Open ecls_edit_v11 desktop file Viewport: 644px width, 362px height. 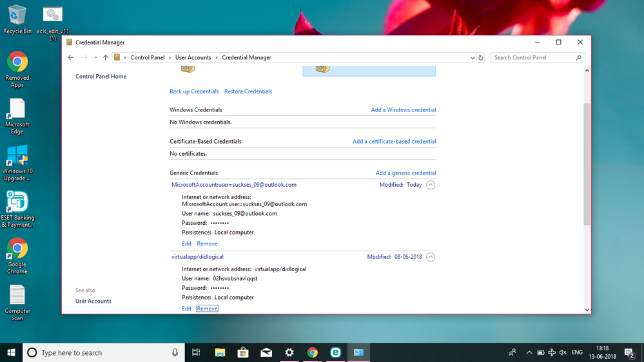pos(53,23)
